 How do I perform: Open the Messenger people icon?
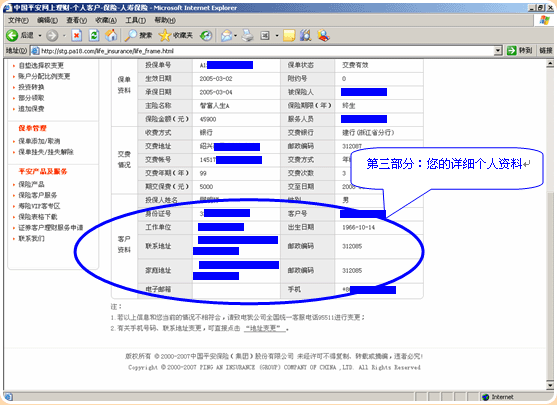[323, 35]
